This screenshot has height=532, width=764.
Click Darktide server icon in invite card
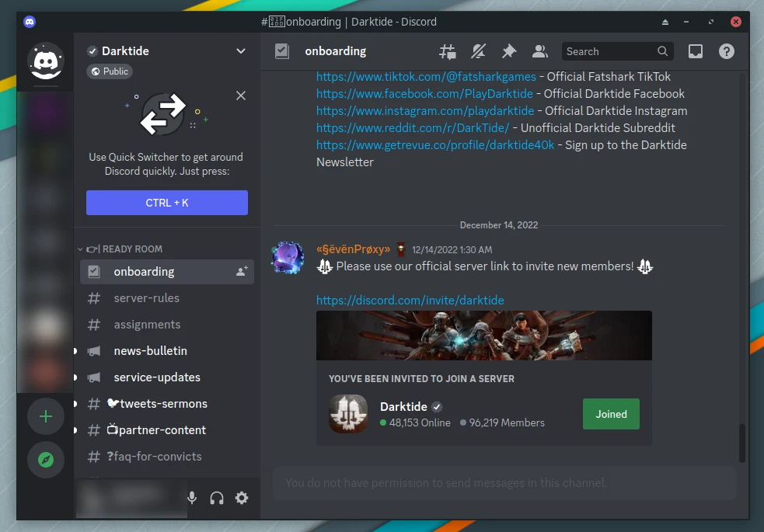(x=348, y=414)
